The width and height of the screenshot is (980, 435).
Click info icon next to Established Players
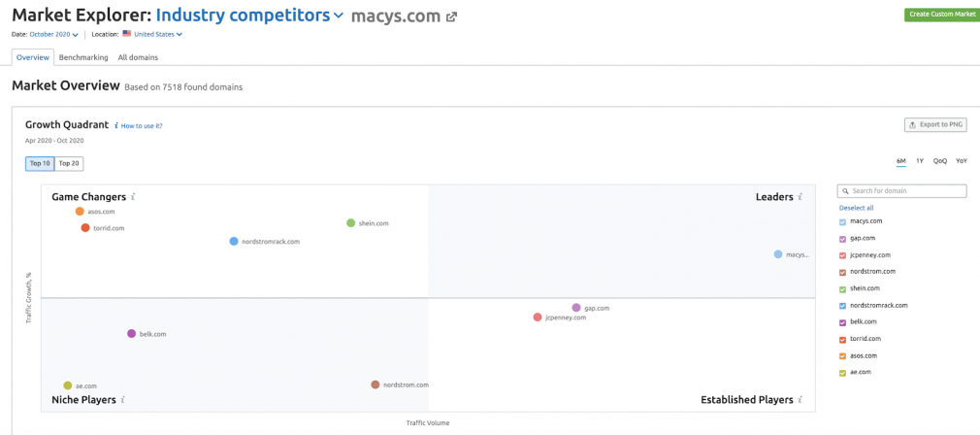pyautogui.click(x=800, y=399)
